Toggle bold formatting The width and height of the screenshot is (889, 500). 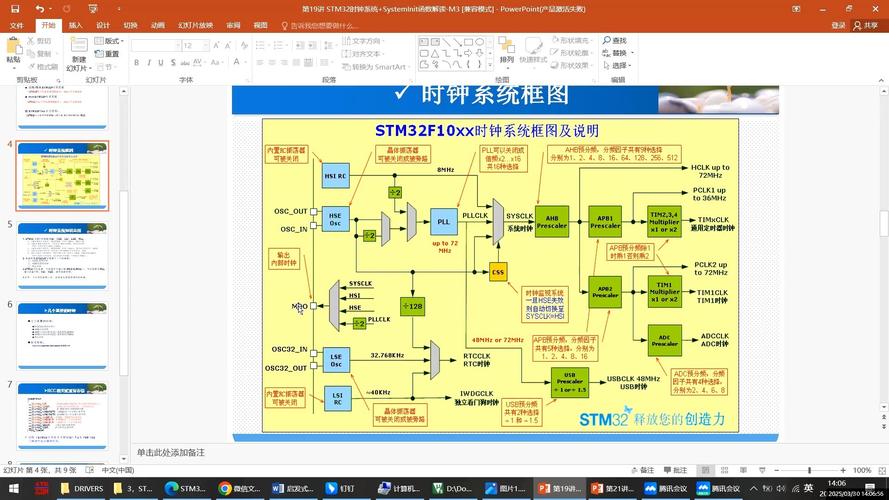point(137,62)
